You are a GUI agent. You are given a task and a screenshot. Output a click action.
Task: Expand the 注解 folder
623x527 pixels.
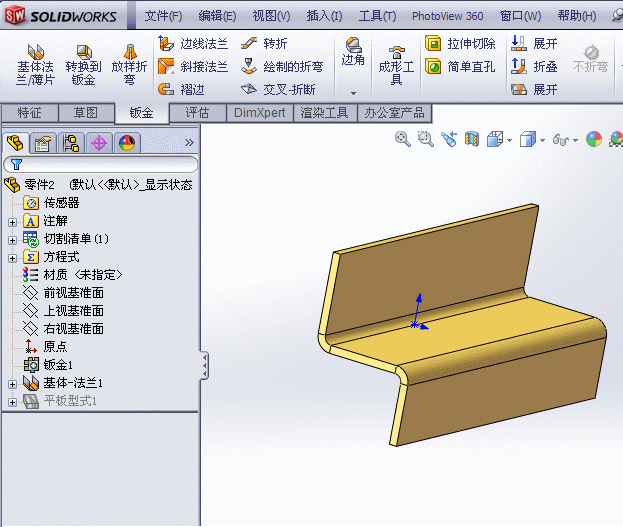point(12,222)
